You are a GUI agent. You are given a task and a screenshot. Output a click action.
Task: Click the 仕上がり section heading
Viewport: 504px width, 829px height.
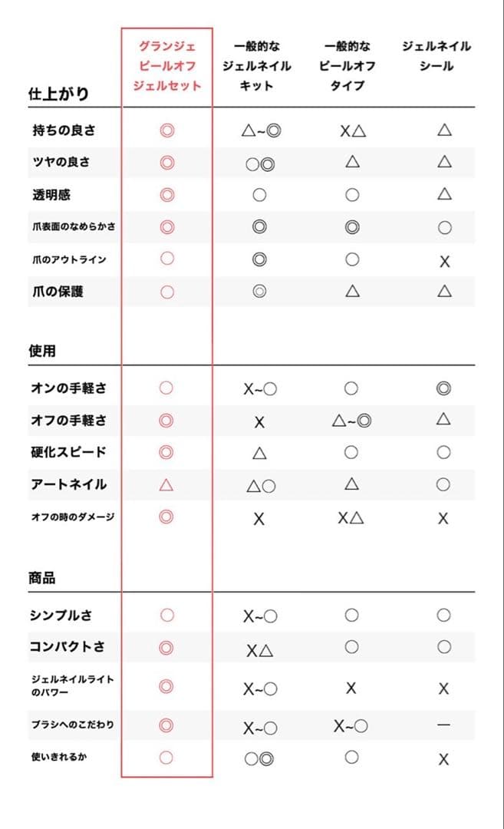tap(58, 94)
